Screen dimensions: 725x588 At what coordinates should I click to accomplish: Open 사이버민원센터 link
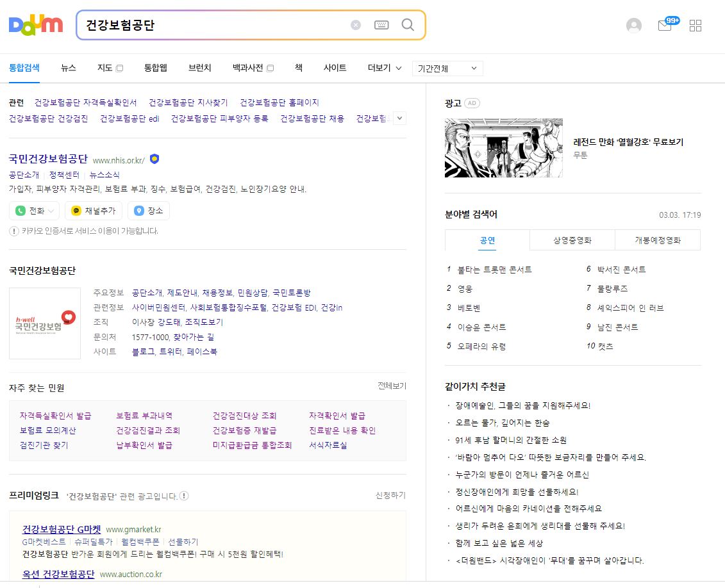tap(158, 307)
